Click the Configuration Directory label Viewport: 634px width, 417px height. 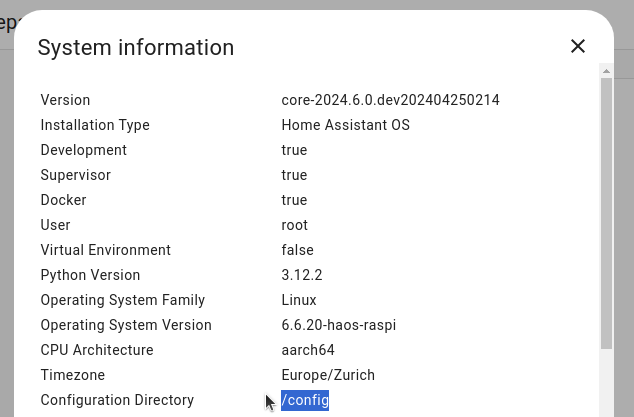[x=117, y=400]
